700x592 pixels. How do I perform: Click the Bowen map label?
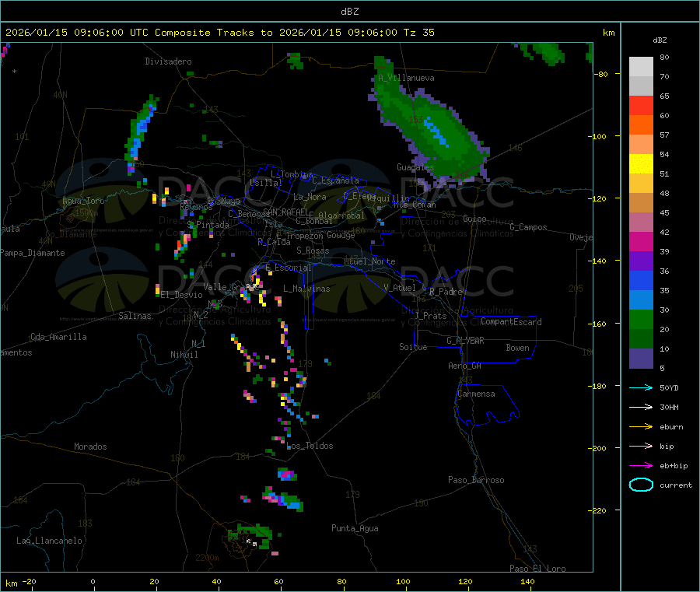click(517, 348)
